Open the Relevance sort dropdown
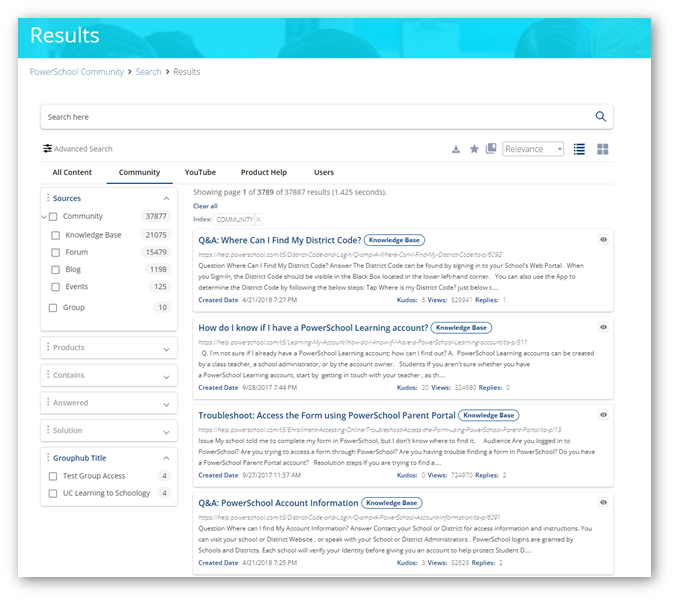Screen dimensions: 674x600 coord(533,149)
